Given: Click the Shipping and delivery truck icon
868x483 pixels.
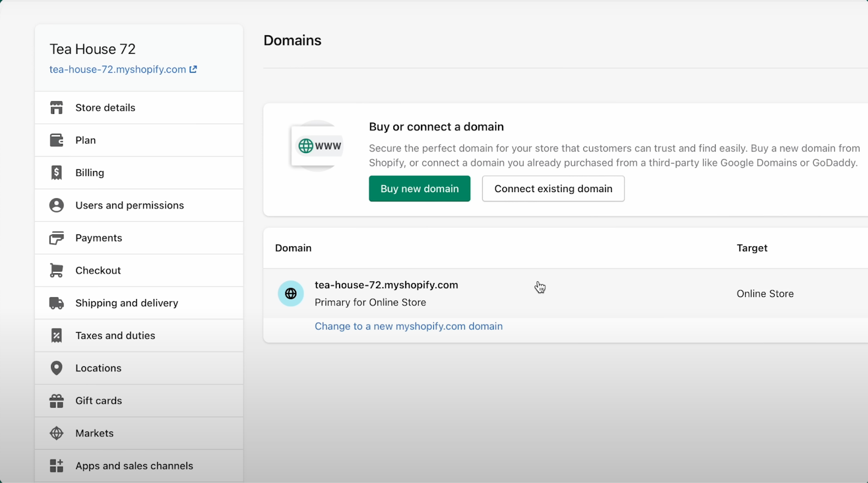Looking at the screenshot, I should 56,303.
